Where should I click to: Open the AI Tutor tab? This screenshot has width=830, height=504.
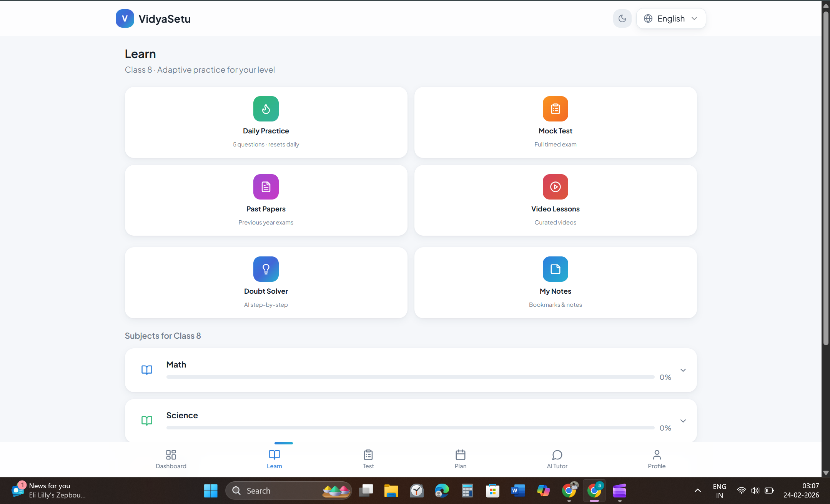coord(557,459)
